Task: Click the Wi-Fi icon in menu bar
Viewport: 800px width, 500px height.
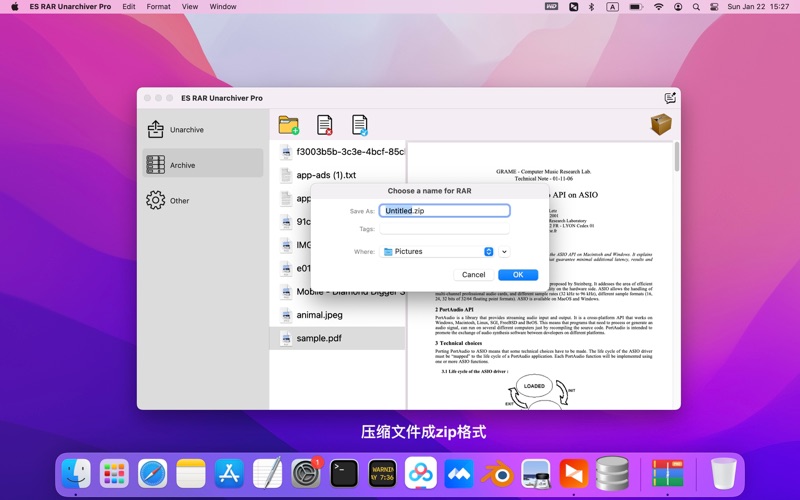Action: pyautogui.click(x=659, y=7)
